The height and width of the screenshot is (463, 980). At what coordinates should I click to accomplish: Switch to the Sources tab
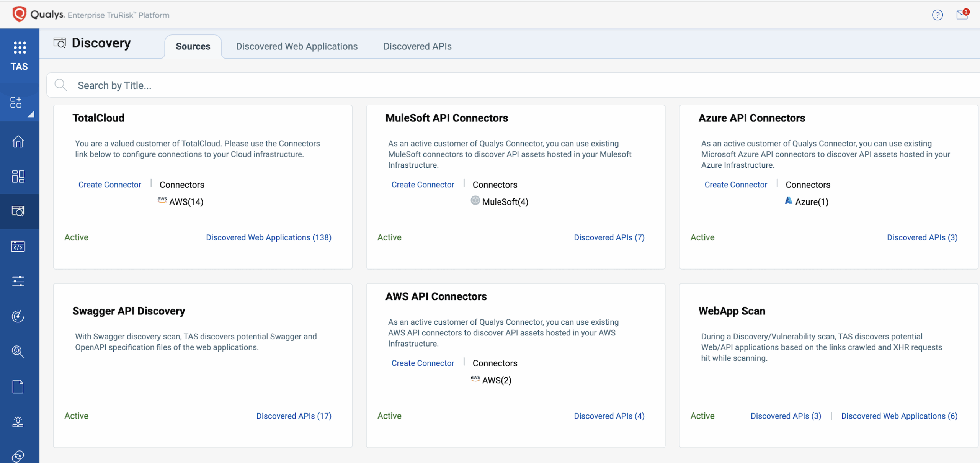point(193,46)
